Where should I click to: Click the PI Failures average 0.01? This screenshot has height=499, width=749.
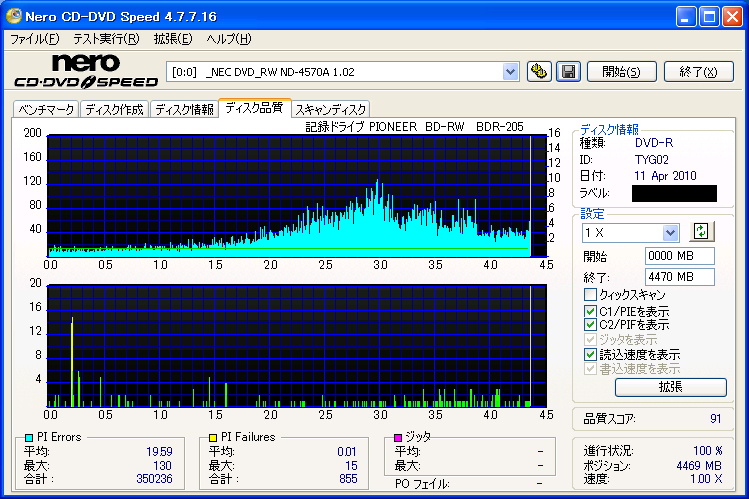[347, 451]
